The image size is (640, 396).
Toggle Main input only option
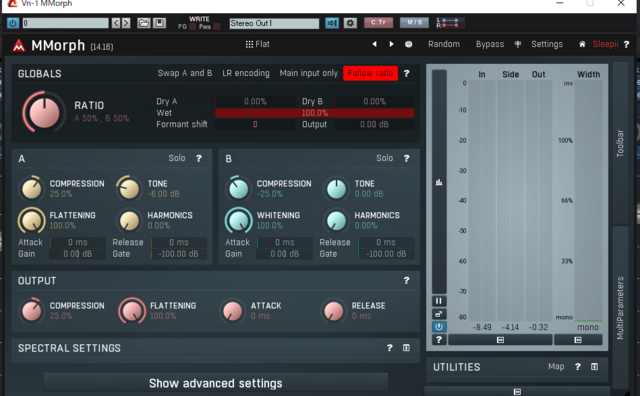tap(309, 73)
